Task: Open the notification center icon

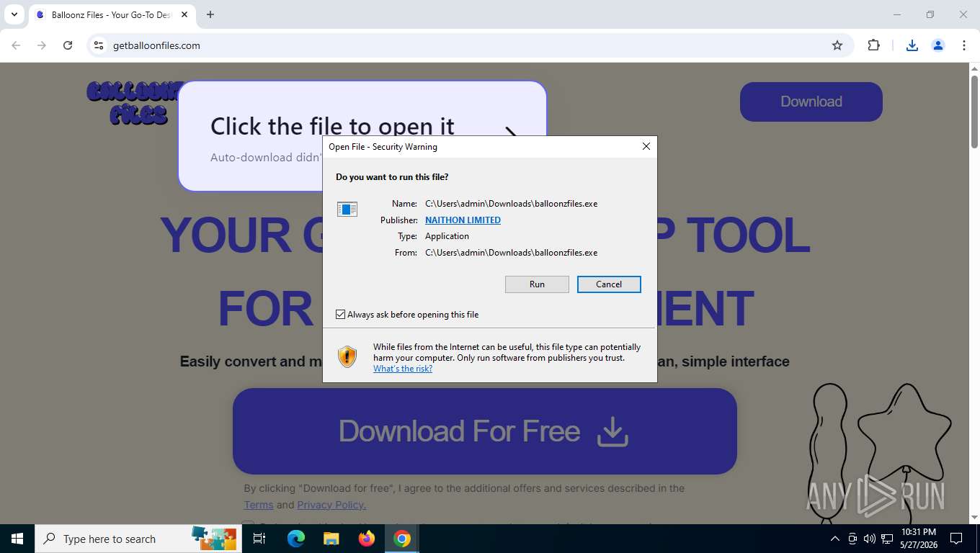Action: [x=956, y=539]
